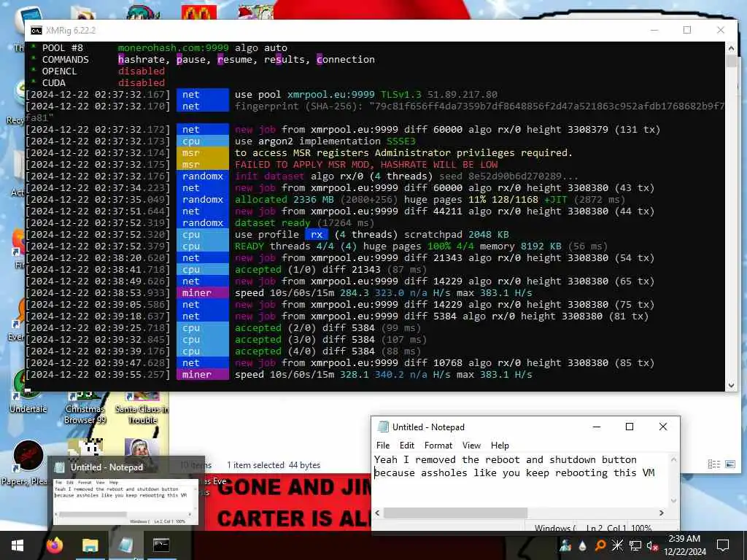747x560 pixels.
Task: Close the Notepad window
Action: (662, 427)
